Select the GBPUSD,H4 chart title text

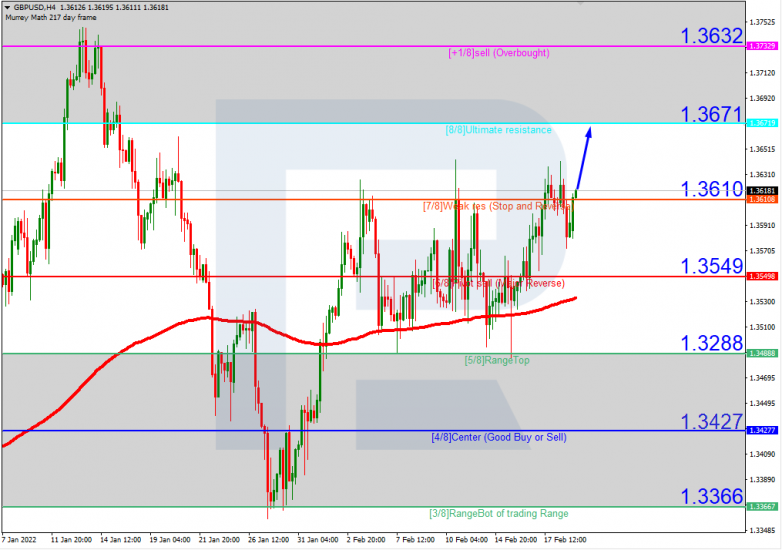click(x=34, y=7)
